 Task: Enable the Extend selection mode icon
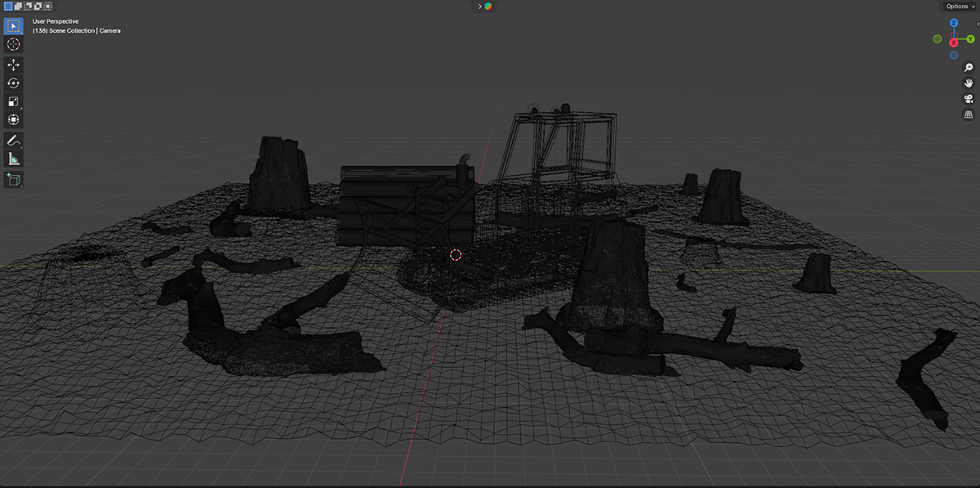(x=19, y=6)
